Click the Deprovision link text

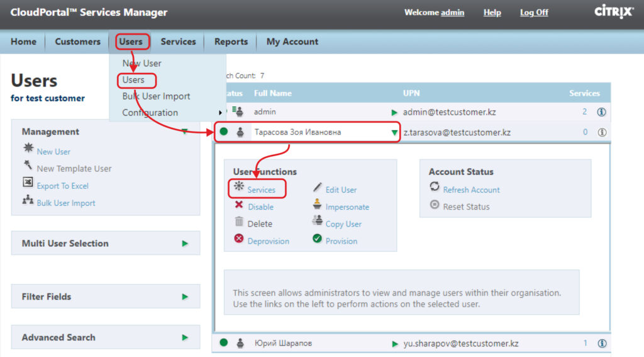point(268,241)
